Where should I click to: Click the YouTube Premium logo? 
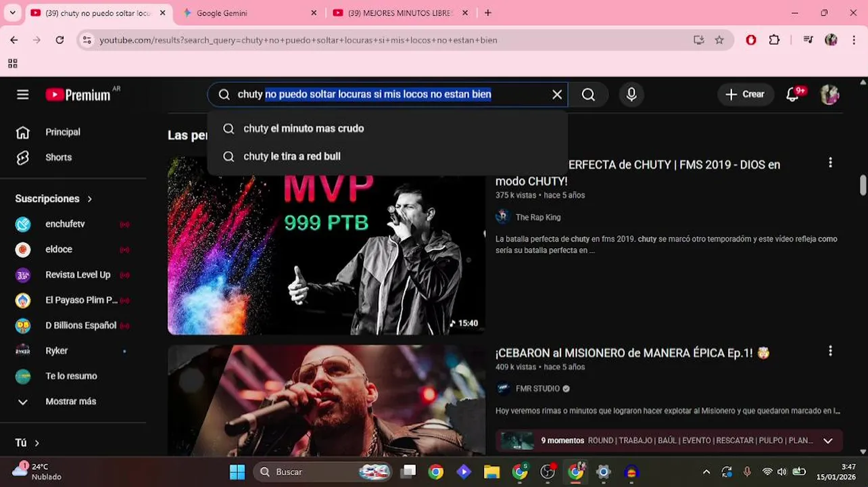click(x=78, y=95)
